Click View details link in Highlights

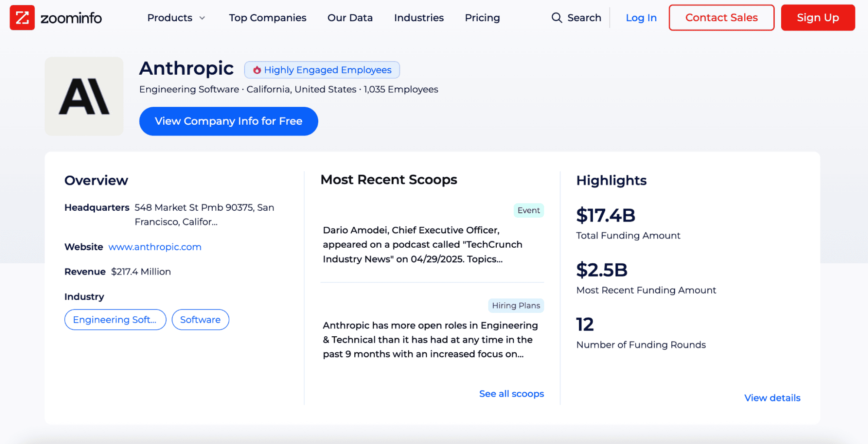tap(772, 398)
